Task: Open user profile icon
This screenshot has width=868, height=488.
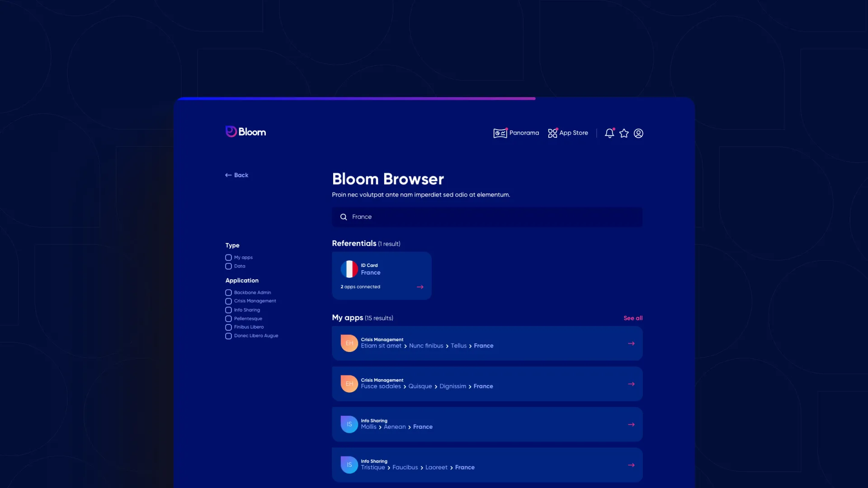Action: [x=638, y=133]
